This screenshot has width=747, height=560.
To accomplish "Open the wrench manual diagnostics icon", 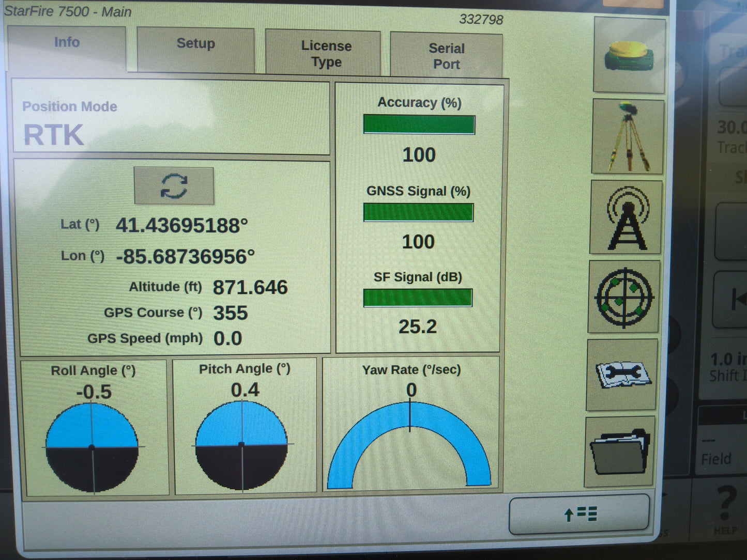I will point(622,375).
